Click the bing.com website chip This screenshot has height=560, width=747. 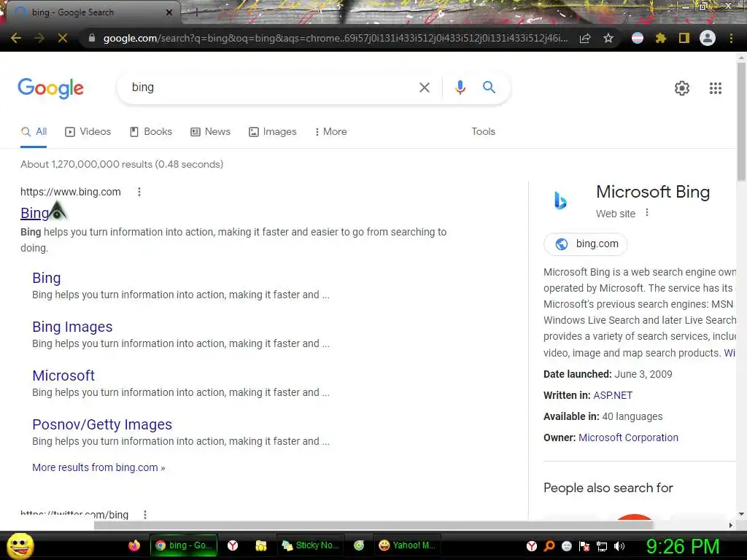[586, 244]
